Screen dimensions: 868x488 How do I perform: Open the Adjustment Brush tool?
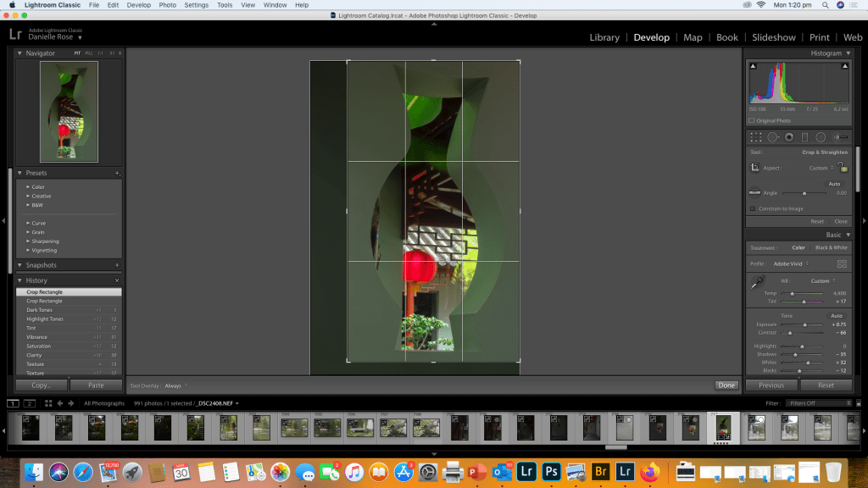[840, 136]
